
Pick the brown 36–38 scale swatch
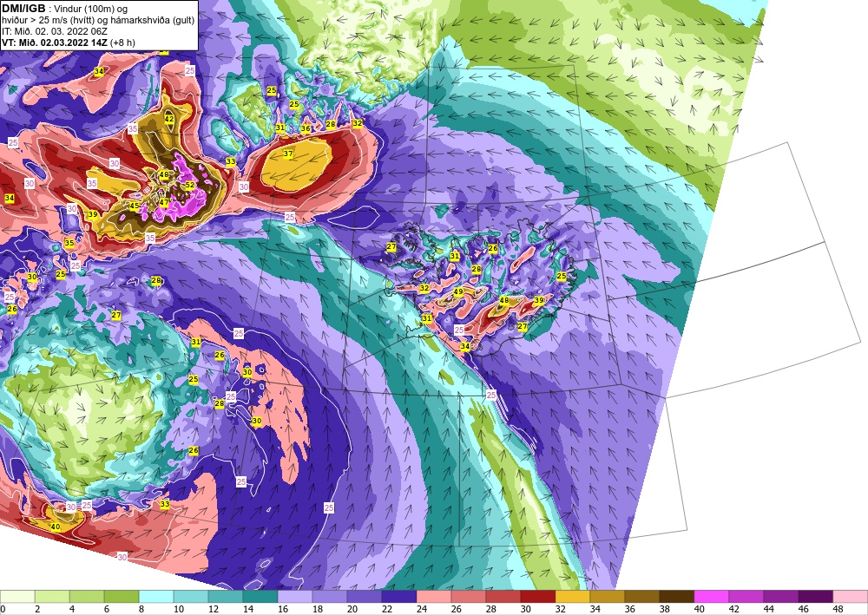click(641, 596)
